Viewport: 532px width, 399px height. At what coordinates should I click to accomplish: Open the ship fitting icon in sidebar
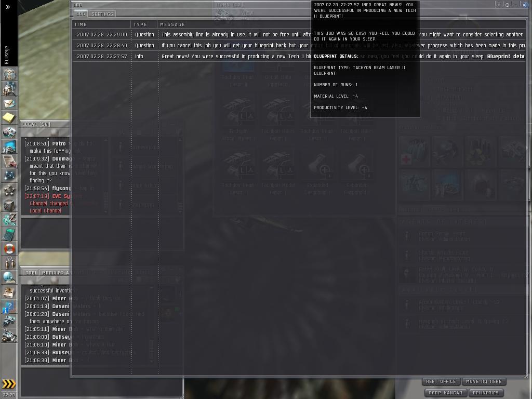click(9, 132)
